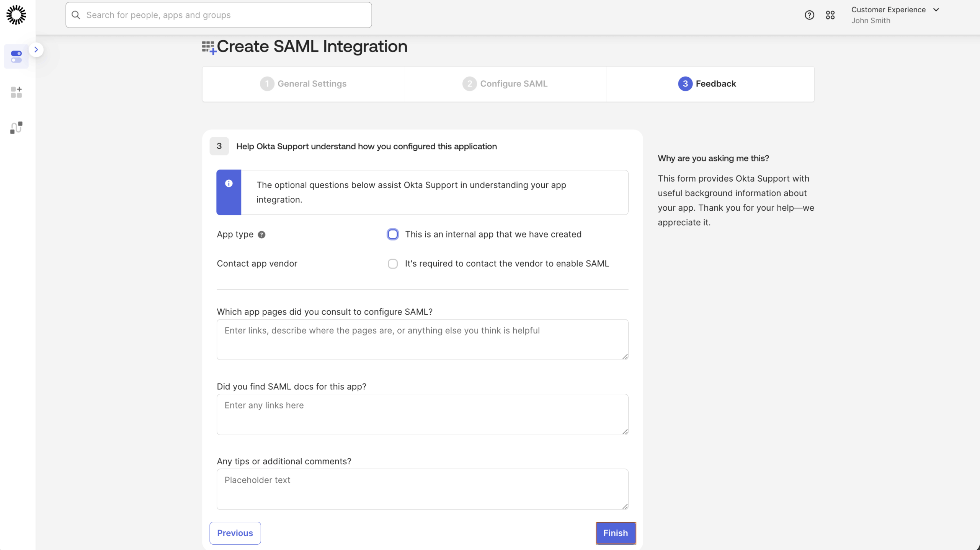Enable 'It's required to contact the vendor' option

[392, 264]
